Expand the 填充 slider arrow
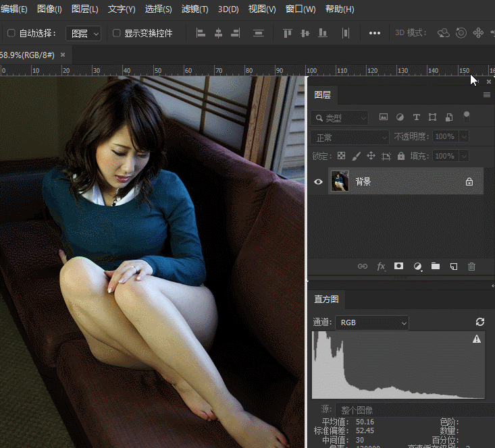Image resolution: width=495 pixels, height=448 pixels. click(x=464, y=156)
